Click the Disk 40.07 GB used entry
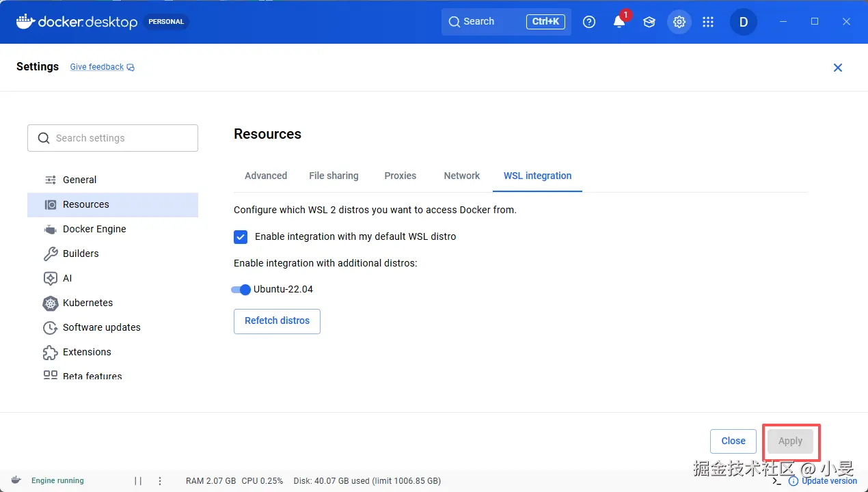Viewport: 868px width, 492px height. (x=367, y=481)
